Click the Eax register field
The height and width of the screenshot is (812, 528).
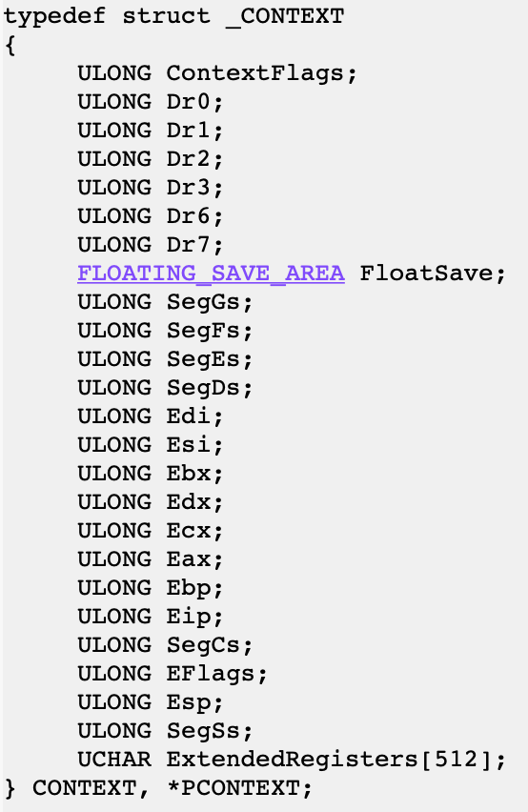tap(189, 559)
